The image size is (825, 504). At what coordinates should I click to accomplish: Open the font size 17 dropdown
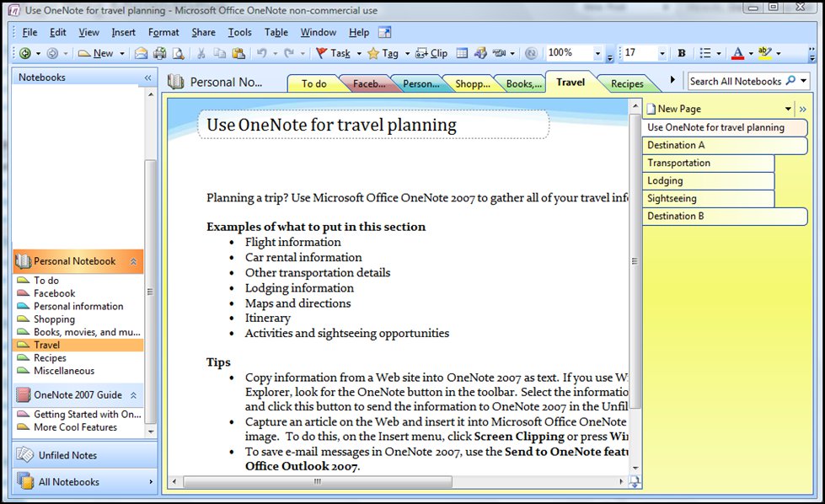click(x=662, y=54)
